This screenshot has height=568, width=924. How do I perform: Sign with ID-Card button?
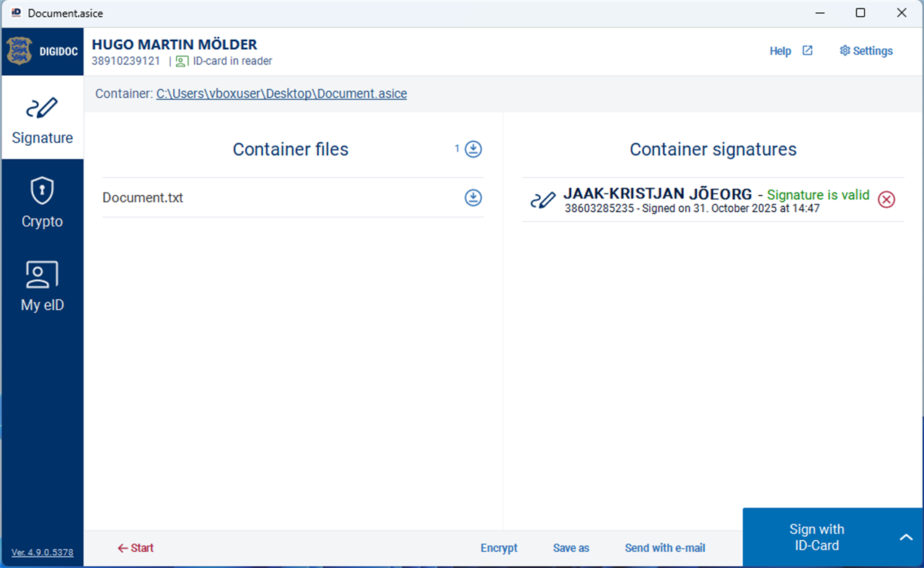pyautogui.click(x=817, y=538)
